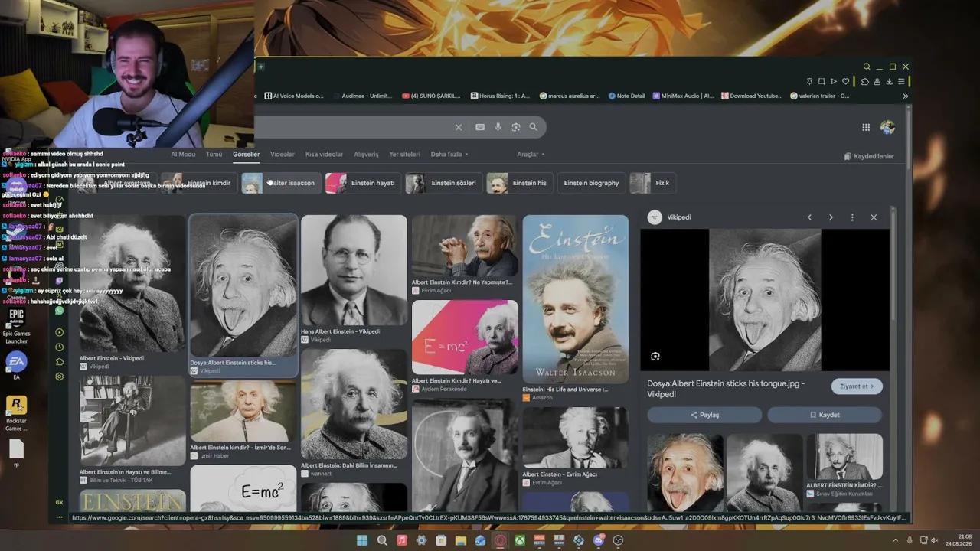This screenshot has height=551, width=980.
Task: Open Kaydedilenler saved items
Action: (869, 156)
